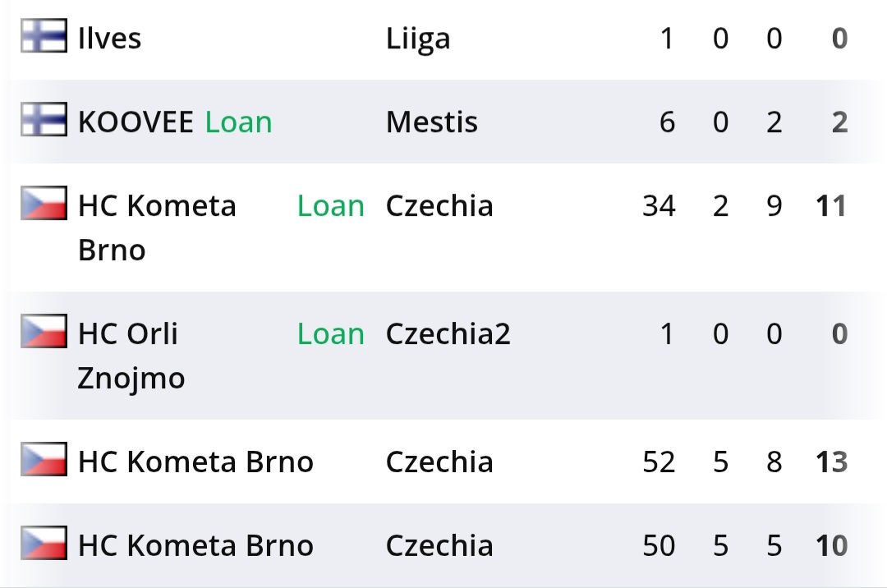887x588 pixels.
Task: Click the Mestis league name
Action: (x=432, y=122)
